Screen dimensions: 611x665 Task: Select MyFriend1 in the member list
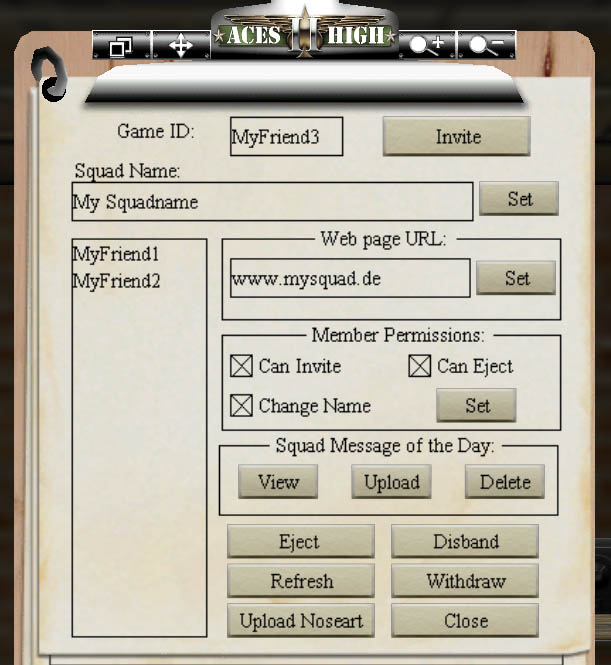coord(116,254)
